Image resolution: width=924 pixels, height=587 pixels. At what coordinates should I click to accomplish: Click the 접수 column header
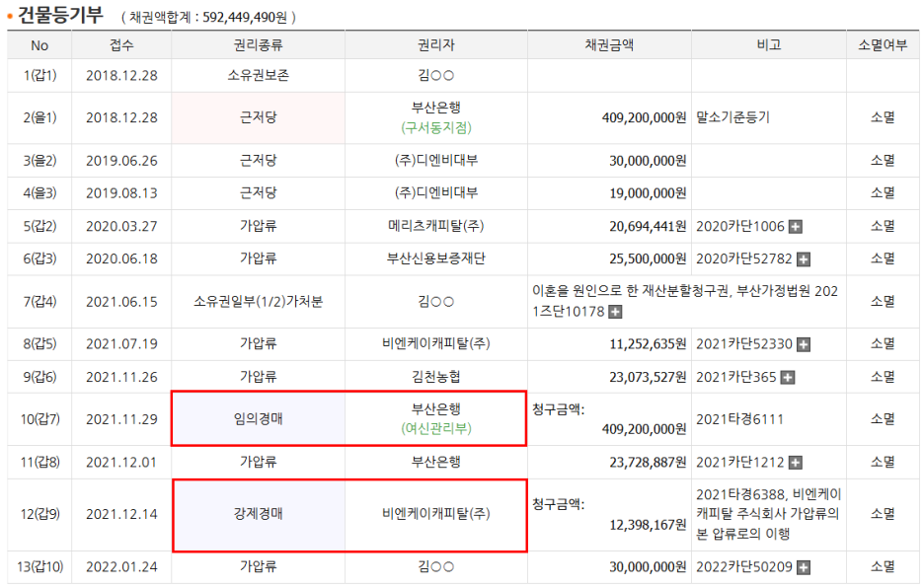point(121,44)
